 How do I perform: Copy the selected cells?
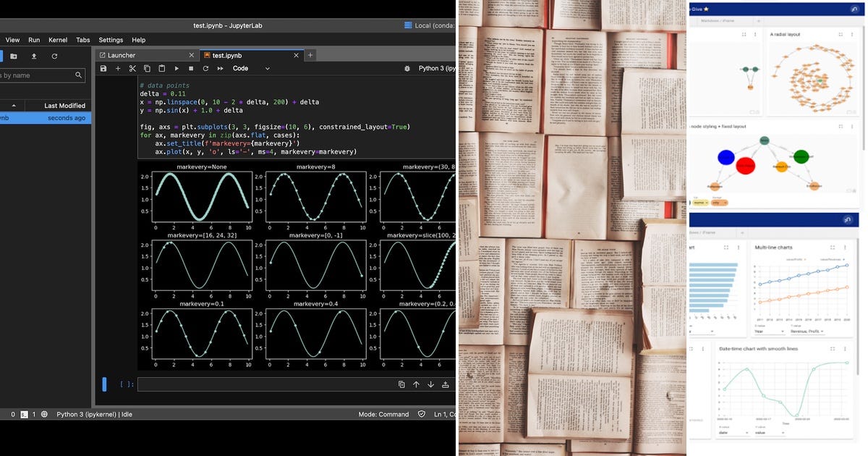click(147, 68)
